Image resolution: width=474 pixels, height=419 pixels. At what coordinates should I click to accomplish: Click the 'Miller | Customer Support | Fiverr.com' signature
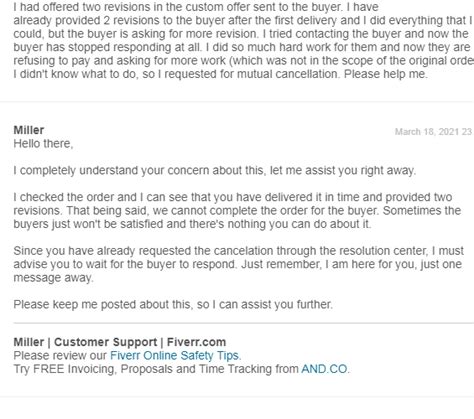point(120,342)
